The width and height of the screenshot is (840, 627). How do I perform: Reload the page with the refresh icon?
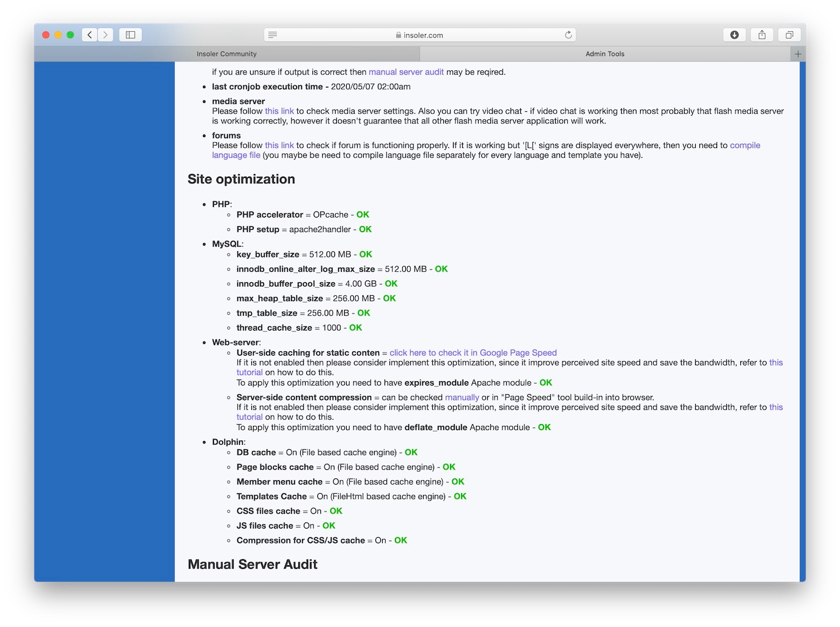[568, 35]
